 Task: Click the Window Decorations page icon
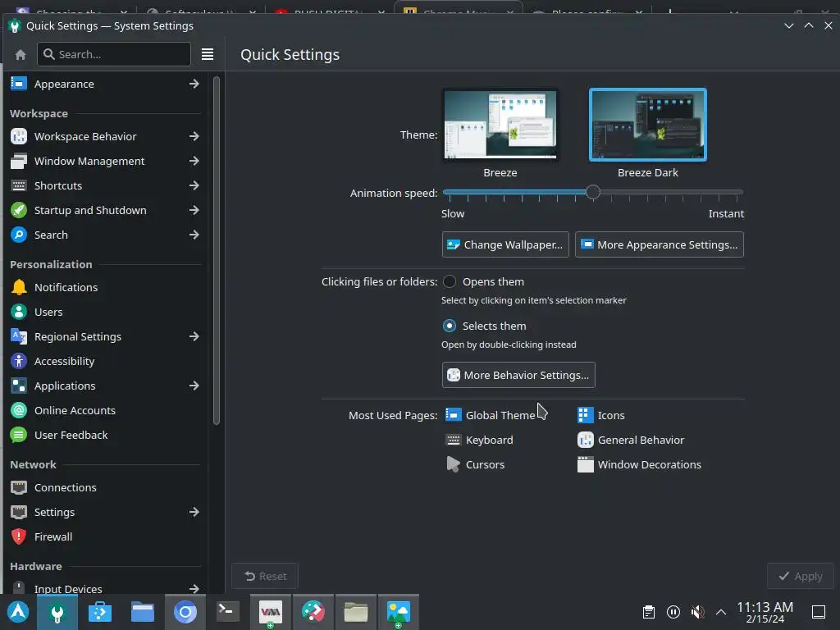[585, 464]
